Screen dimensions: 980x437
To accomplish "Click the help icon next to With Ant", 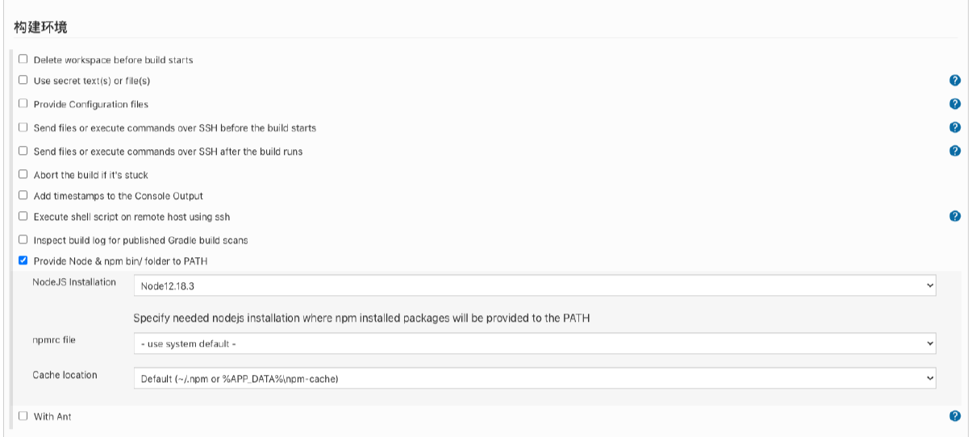I will [x=955, y=416].
